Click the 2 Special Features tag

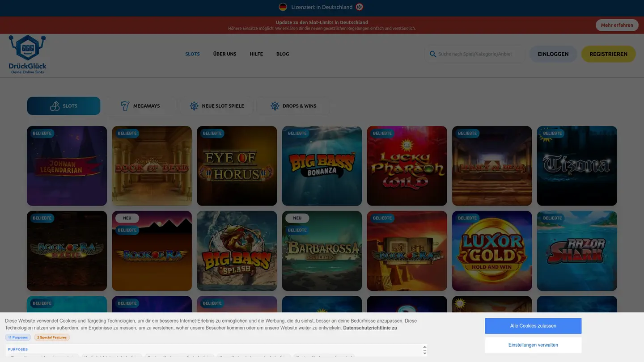(52, 337)
